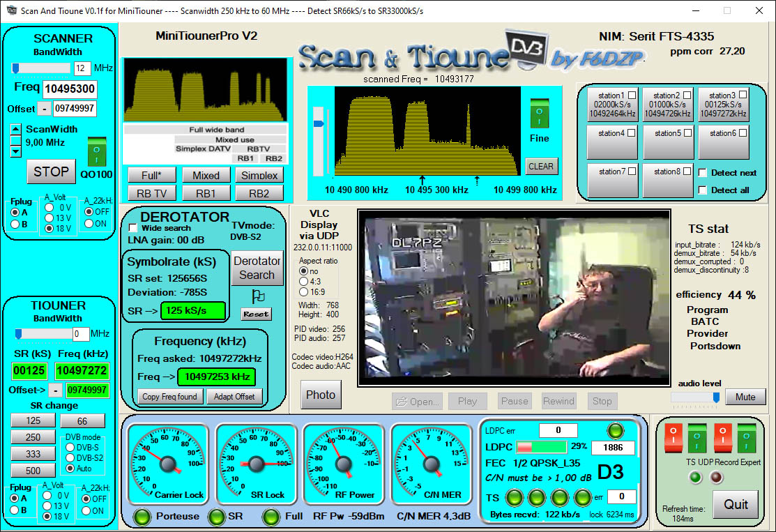
Task: Click the Reset button
Action: [256, 314]
